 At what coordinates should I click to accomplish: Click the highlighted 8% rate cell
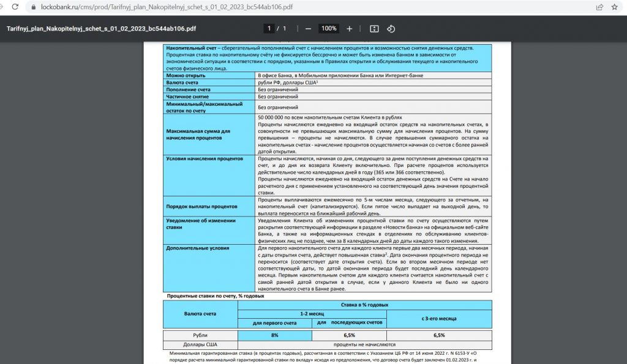[x=275, y=335]
